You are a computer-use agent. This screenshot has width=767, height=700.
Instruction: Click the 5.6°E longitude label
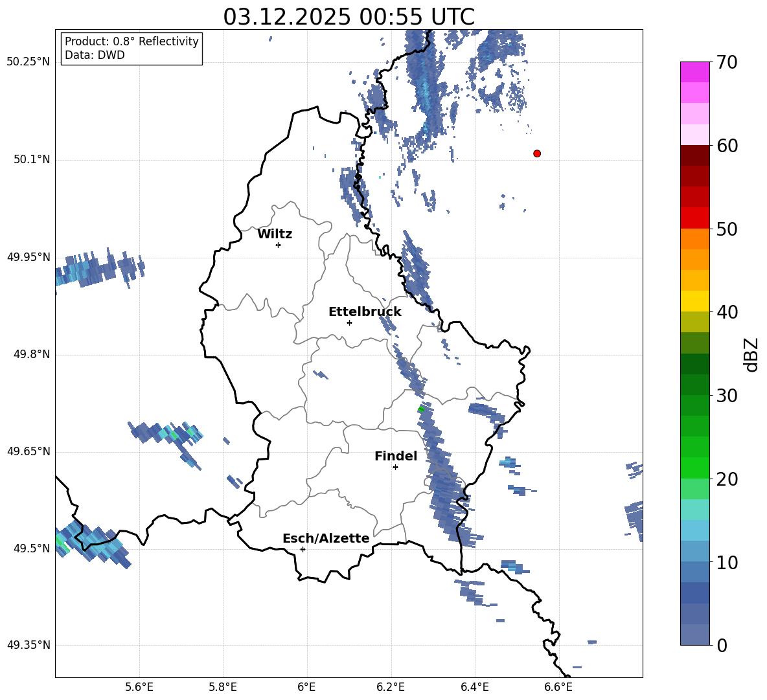(x=139, y=687)
